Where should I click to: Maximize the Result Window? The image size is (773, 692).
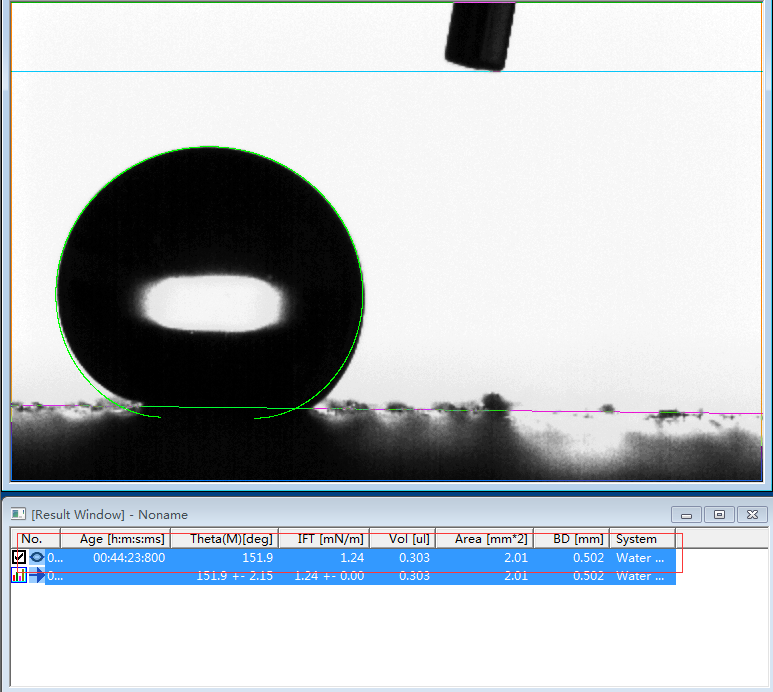click(x=718, y=514)
